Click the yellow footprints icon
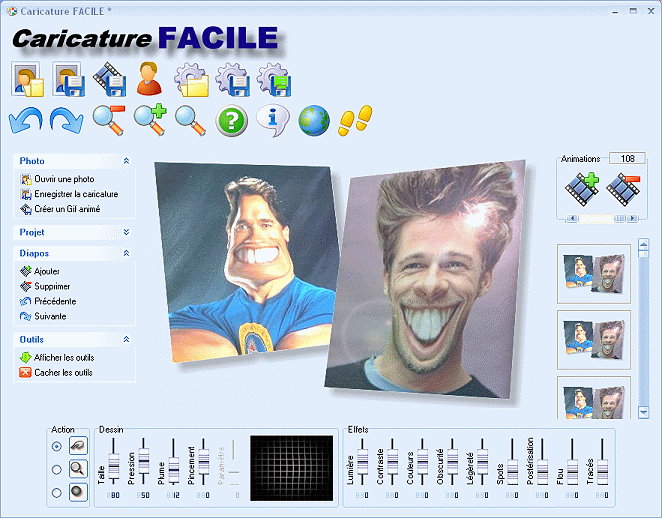This screenshot has width=662, height=518. click(x=355, y=121)
